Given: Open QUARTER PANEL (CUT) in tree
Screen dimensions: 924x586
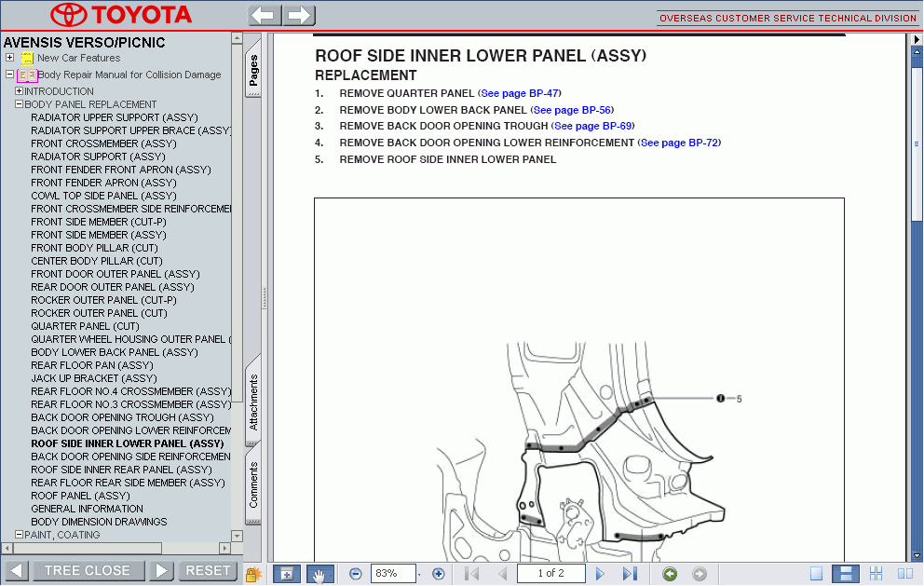Looking at the screenshot, I should coord(85,326).
